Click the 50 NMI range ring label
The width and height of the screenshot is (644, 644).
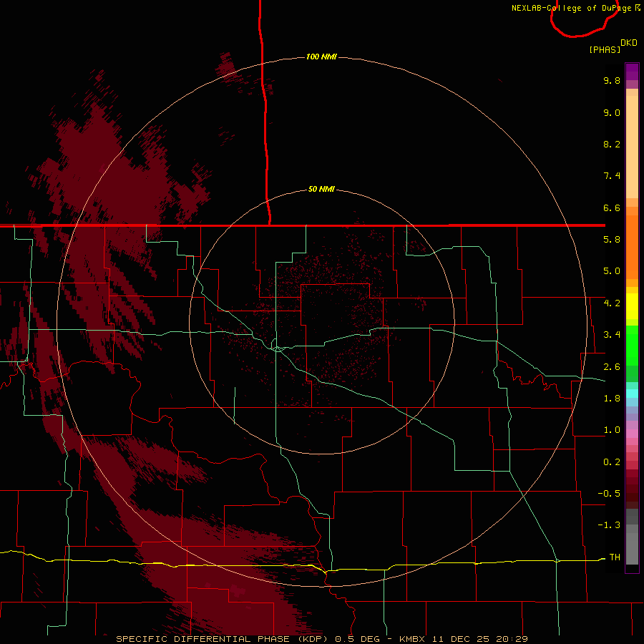pos(321,189)
